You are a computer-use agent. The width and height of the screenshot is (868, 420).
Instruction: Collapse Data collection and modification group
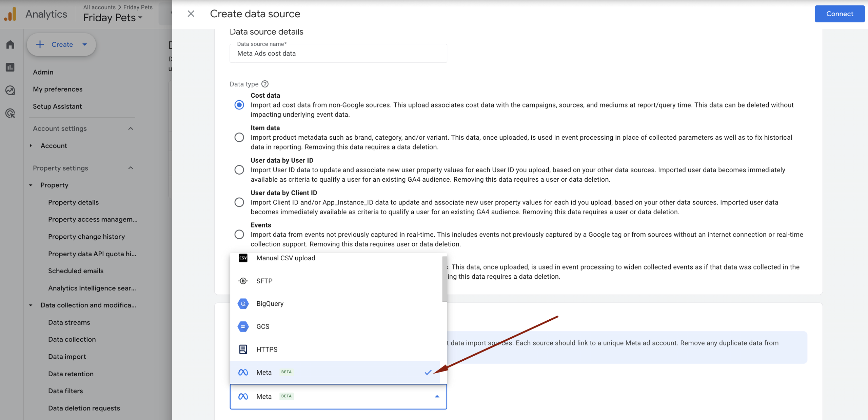pyautogui.click(x=31, y=305)
